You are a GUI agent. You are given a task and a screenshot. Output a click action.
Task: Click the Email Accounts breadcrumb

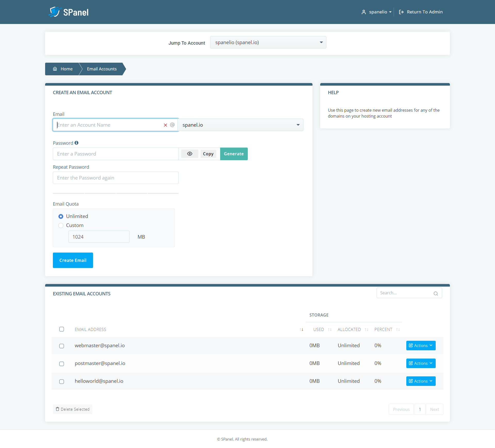point(102,69)
